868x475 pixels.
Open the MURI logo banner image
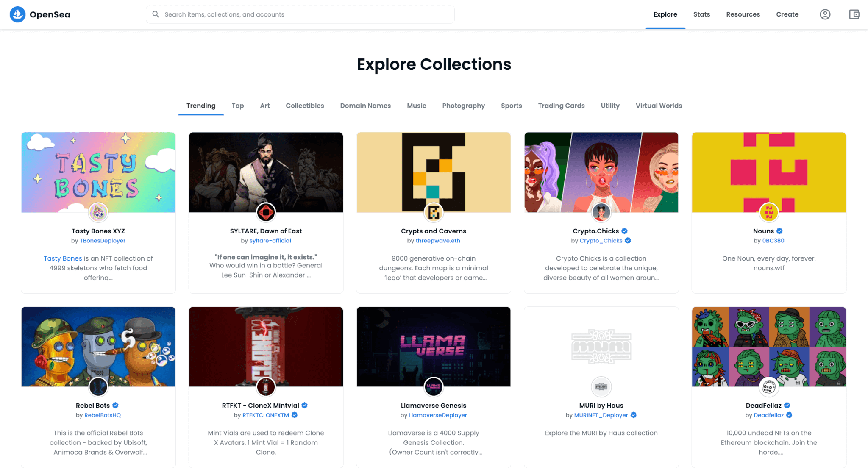[601, 347]
